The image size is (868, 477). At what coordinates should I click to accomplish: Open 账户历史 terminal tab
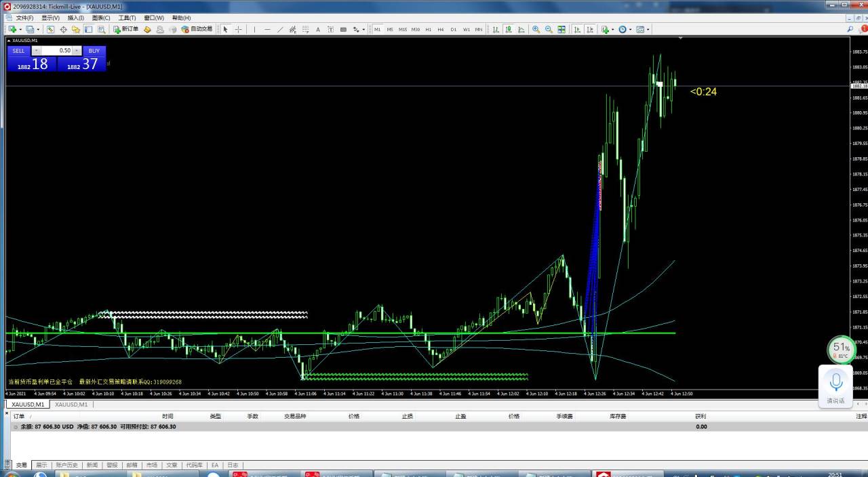[66, 465]
